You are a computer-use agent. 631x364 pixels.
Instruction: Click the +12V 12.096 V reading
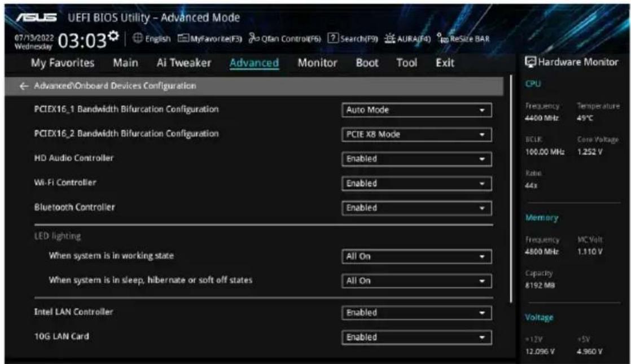540,352
